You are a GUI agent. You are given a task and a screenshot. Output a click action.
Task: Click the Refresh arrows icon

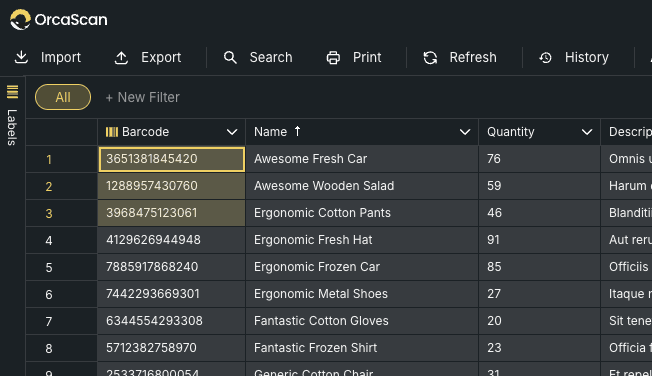click(430, 57)
